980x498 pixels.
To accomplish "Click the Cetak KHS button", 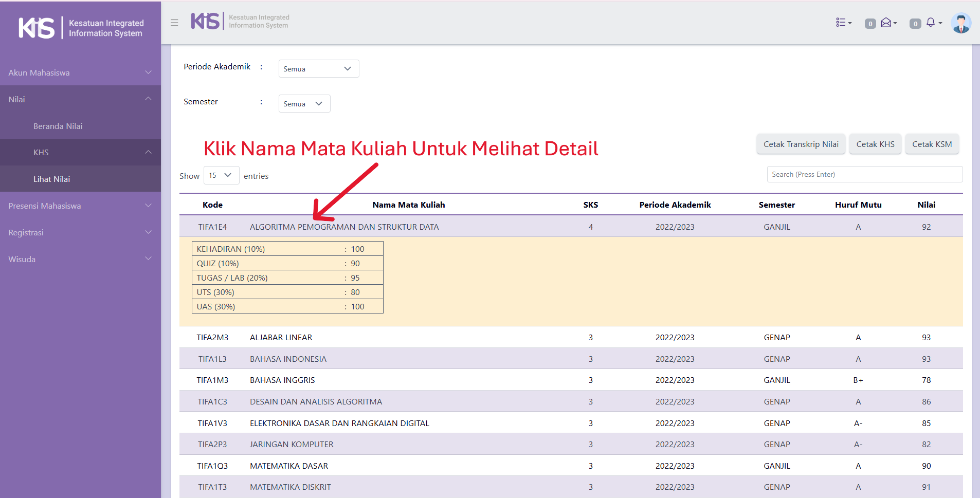I will [x=875, y=144].
